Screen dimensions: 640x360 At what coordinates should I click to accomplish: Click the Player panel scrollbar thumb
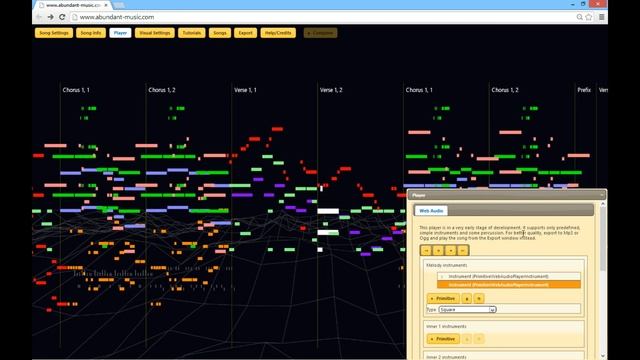[603, 239]
